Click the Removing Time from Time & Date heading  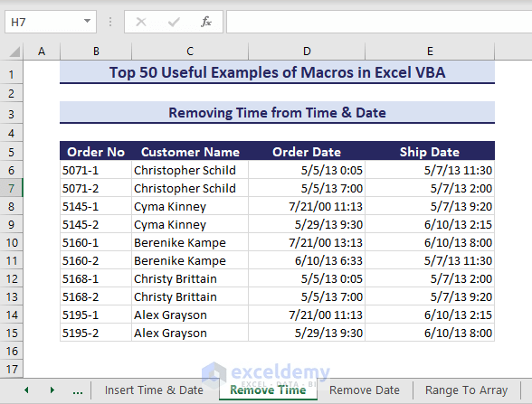point(277,112)
